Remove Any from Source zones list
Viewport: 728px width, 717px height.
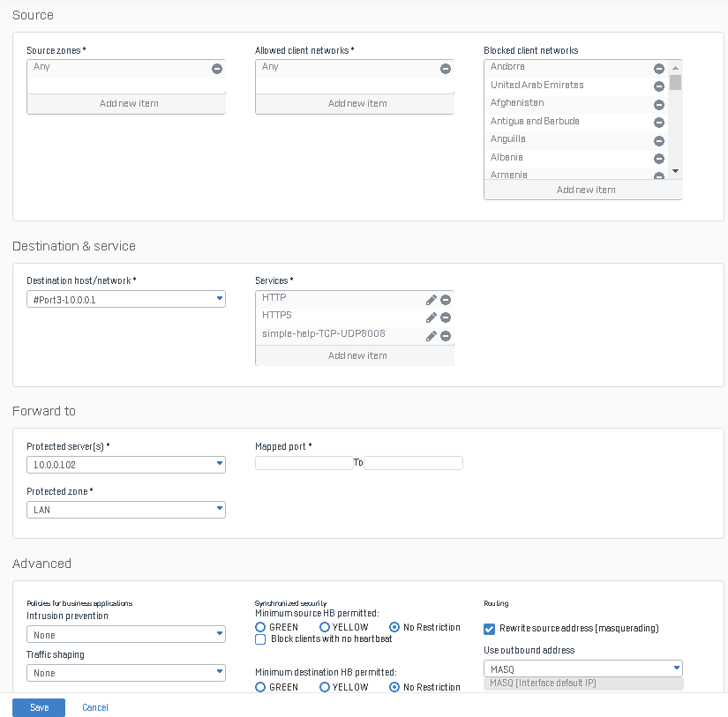(x=217, y=69)
